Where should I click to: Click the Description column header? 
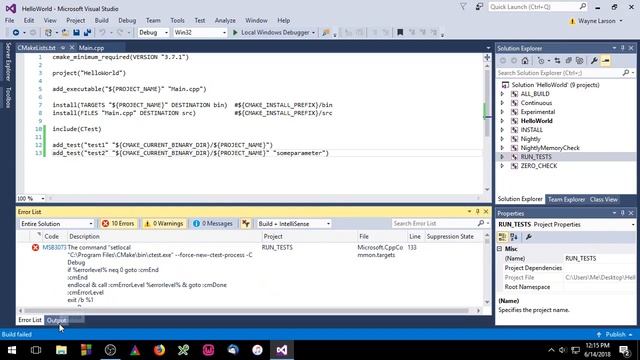click(x=84, y=236)
